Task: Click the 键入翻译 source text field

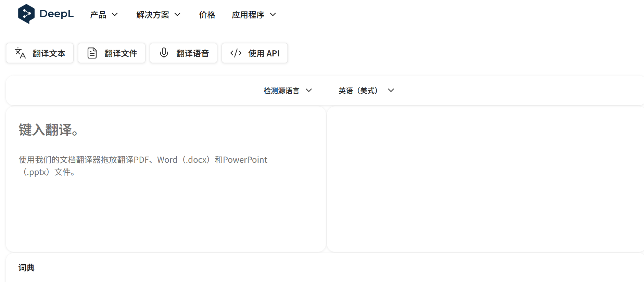Action: pyautogui.click(x=166, y=179)
